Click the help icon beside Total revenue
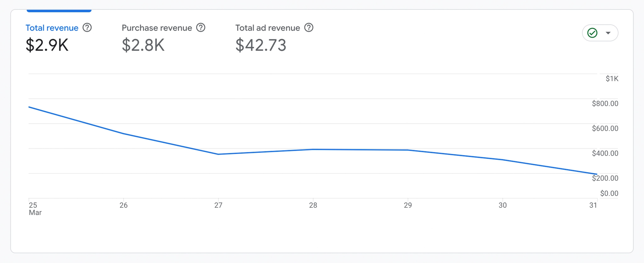The width and height of the screenshot is (644, 263). tap(87, 28)
